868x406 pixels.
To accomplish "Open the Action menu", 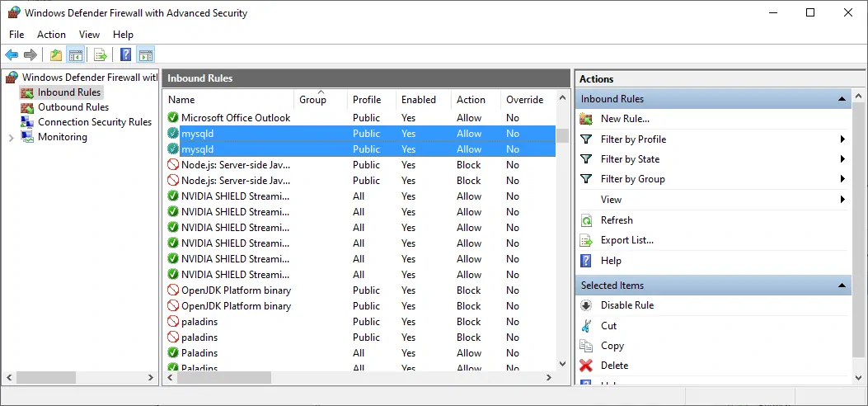I will pyautogui.click(x=51, y=35).
